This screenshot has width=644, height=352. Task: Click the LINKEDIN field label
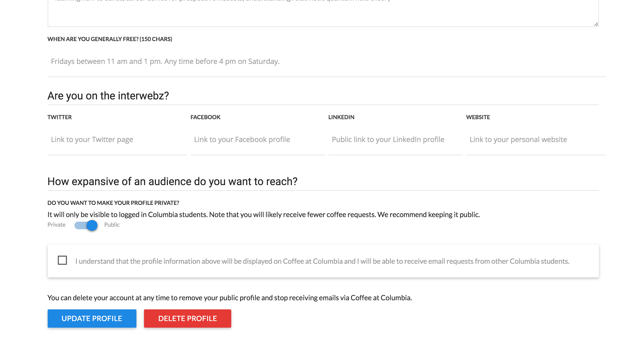[x=341, y=117]
